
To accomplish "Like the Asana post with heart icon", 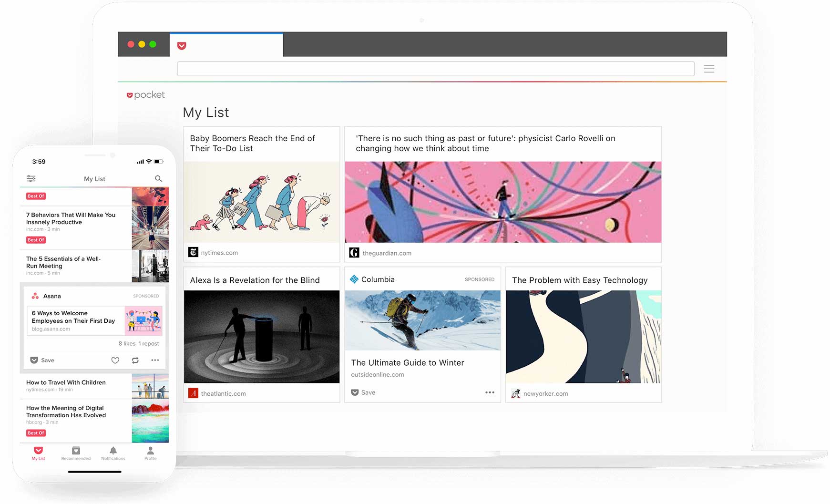I will [x=115, y=360].
